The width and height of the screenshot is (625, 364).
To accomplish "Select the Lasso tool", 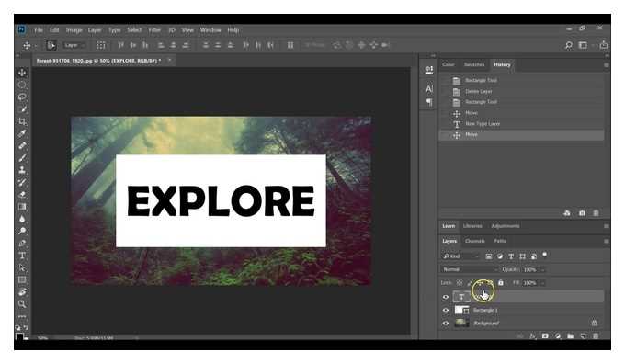I will pos(22,97).
